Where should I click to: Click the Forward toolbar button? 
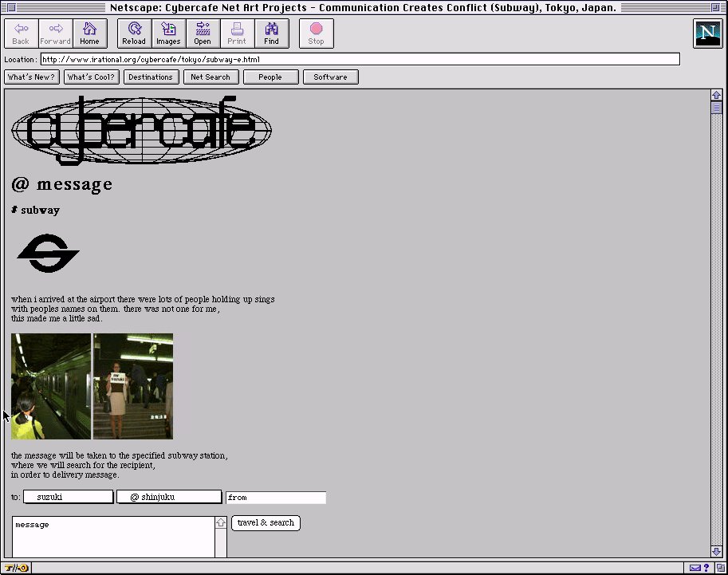coord(55,33)
